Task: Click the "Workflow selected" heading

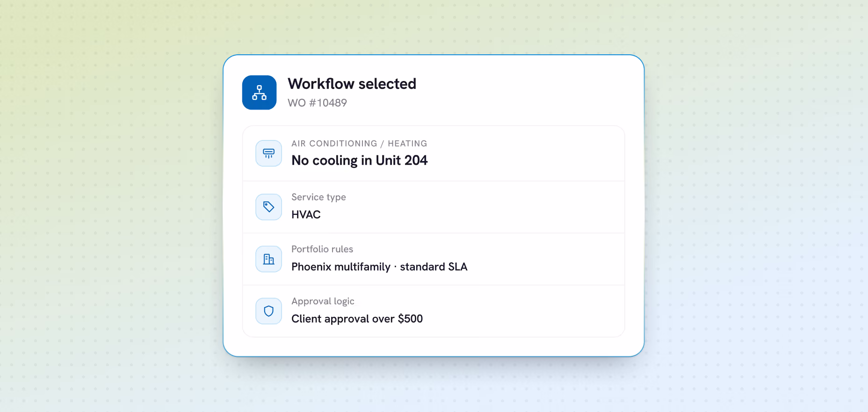Action: click(352, 84)
